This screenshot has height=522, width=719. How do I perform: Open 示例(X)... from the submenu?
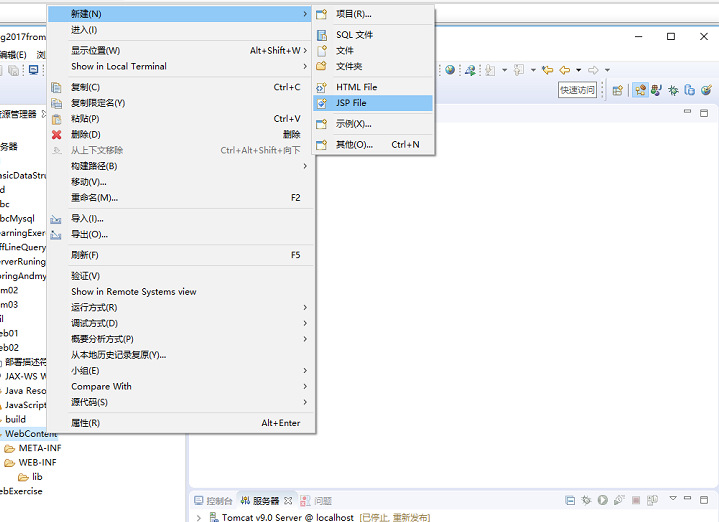373,124
